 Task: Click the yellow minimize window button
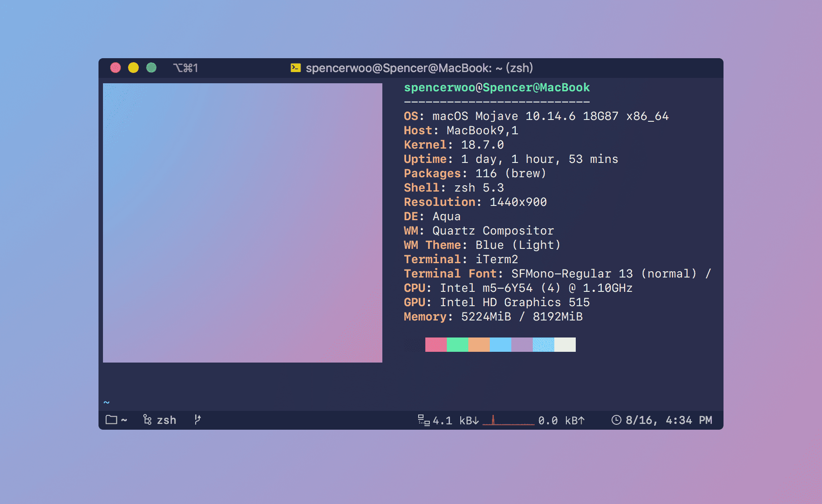(x=133, y=68)
